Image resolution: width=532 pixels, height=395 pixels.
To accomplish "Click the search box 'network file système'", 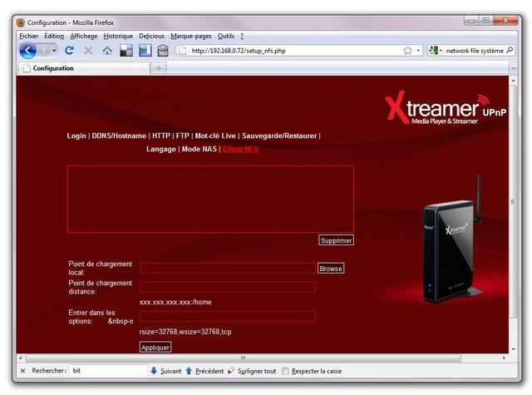I will tap(475, 51).
